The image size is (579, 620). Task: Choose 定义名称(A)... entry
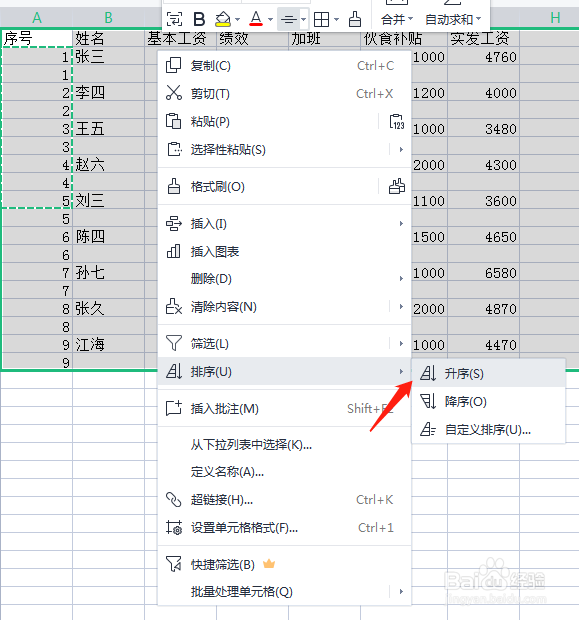coord(284,472)
